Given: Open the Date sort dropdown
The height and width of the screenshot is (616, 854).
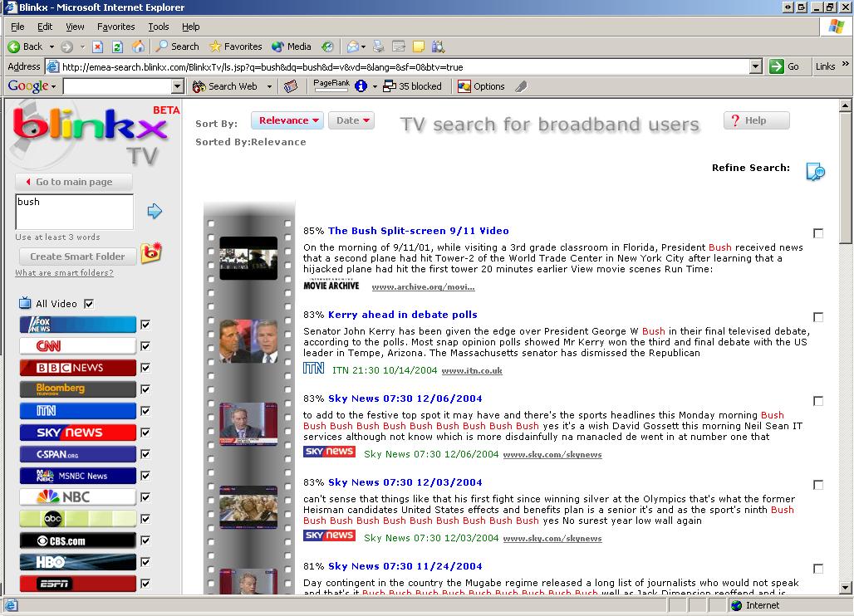Looking at the screenshot, I should click(x=352, y=120).
